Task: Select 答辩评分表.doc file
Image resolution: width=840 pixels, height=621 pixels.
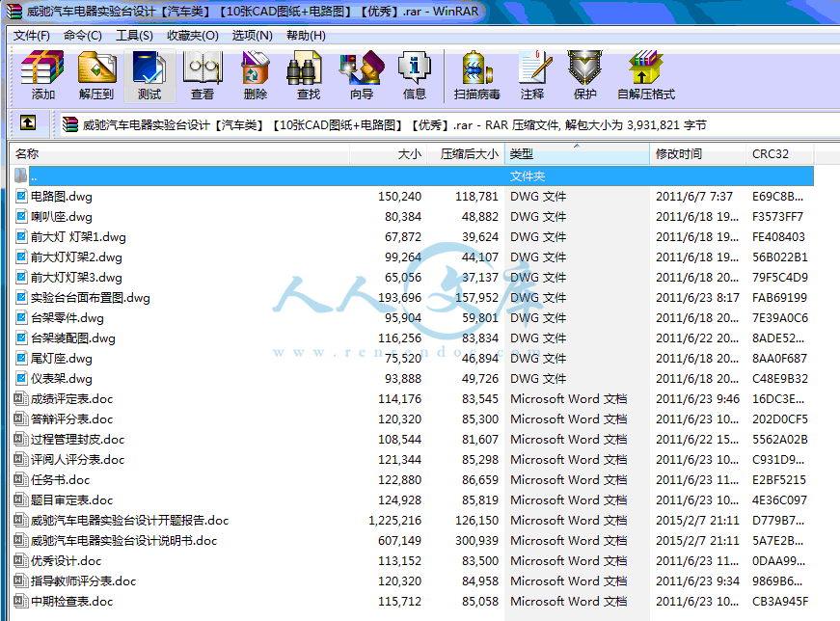Action: (x=71, y=419)
